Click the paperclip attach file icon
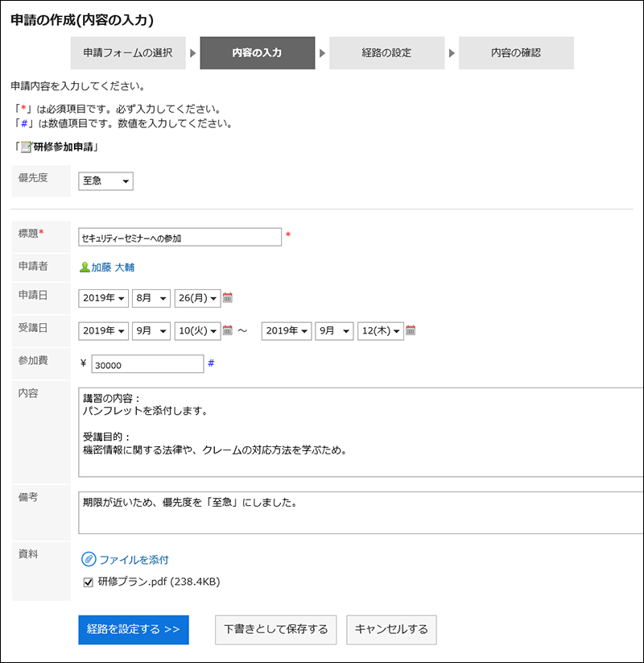 pyautogui.click(x=89, y=559)
